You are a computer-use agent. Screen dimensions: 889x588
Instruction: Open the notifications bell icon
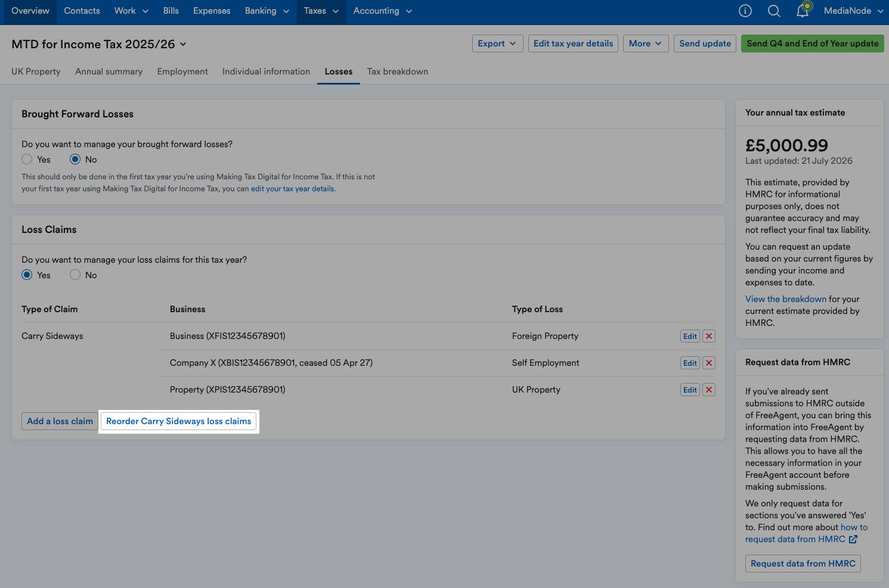point(803,10)
